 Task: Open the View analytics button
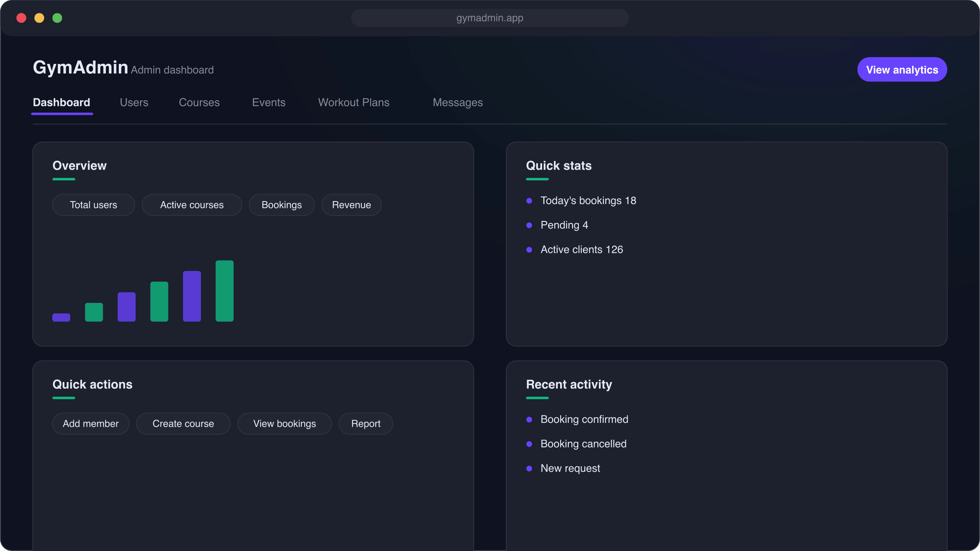click(902, 70)
